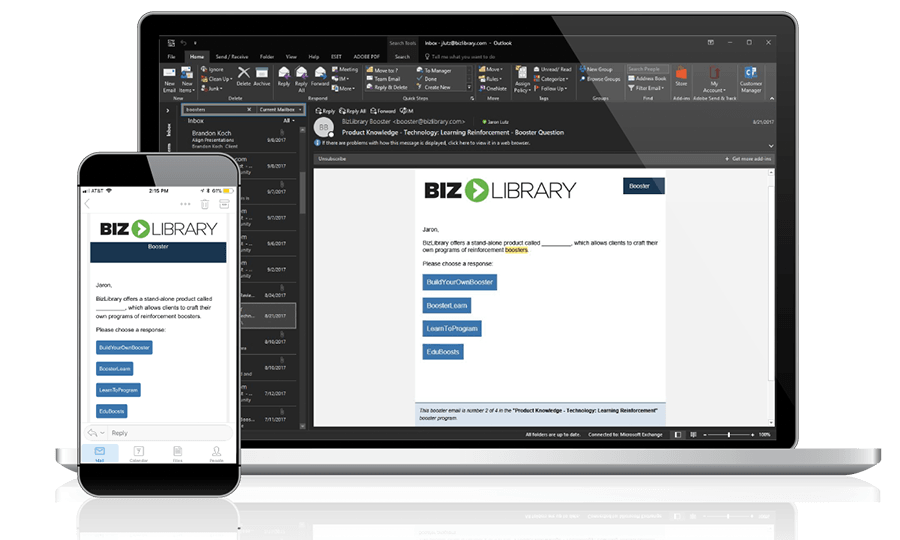
Task: Select the Brandon Koch message
Action: pyautogui.click(x=239, y=139)
